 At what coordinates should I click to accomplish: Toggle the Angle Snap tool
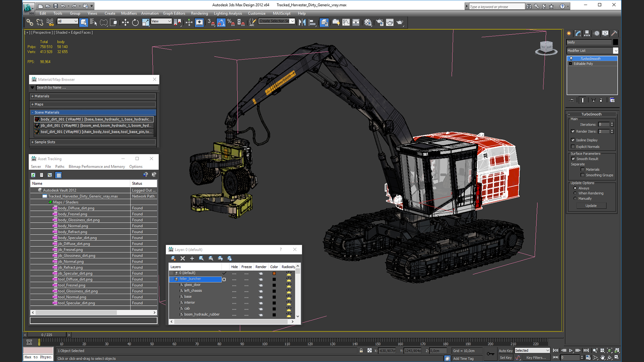tap(221, 22)
